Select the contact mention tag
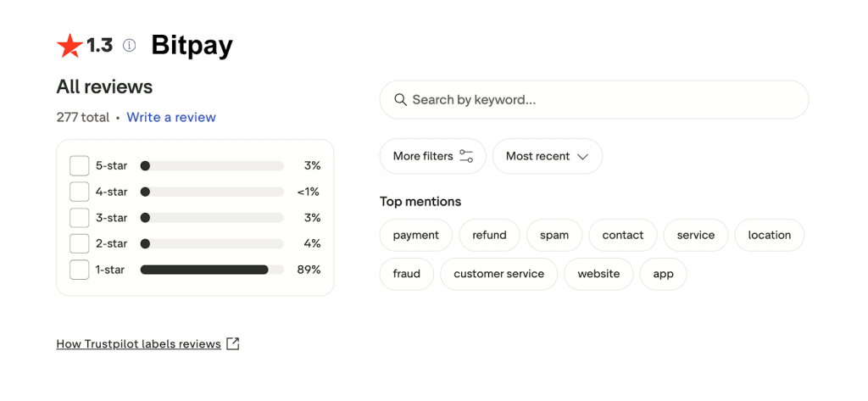This screenshot has width=868, height=401. 623,236
